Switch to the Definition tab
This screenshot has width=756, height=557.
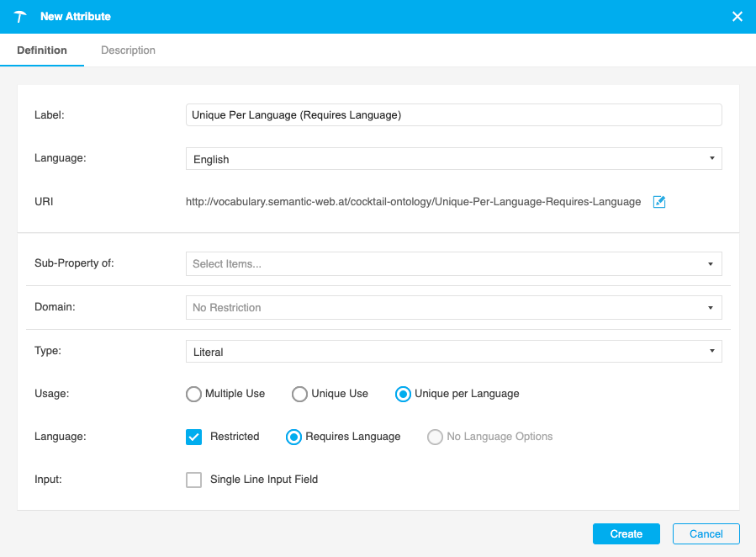coord(42,50)
